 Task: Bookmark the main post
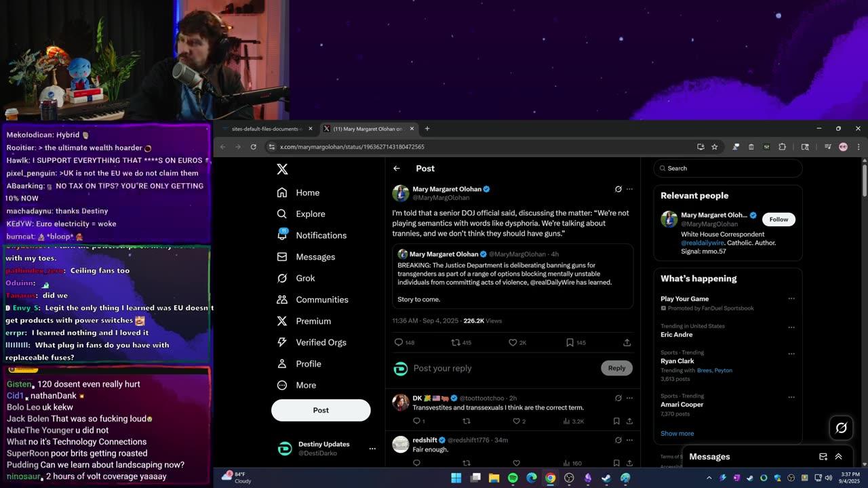[x=570, y=343]
